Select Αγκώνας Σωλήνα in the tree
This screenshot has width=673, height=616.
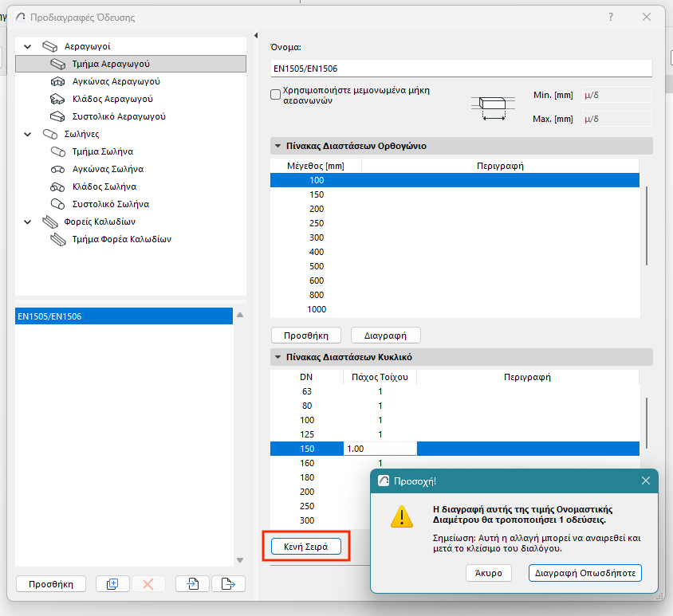tap(108, 170)
